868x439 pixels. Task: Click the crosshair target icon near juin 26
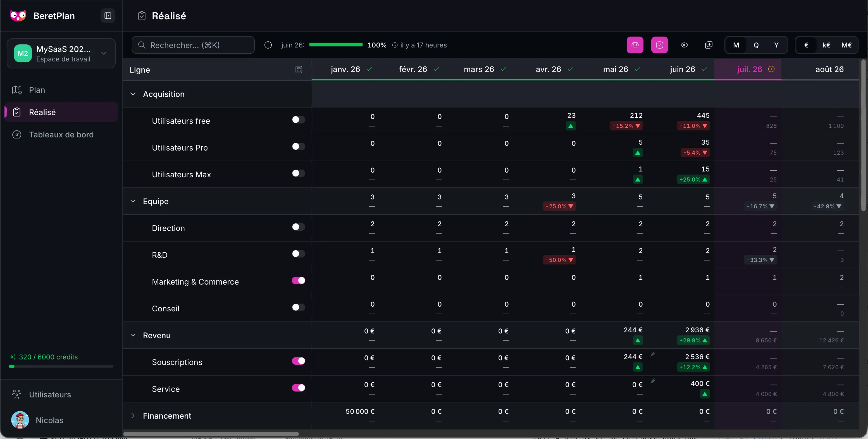click(x=268, y=45)
